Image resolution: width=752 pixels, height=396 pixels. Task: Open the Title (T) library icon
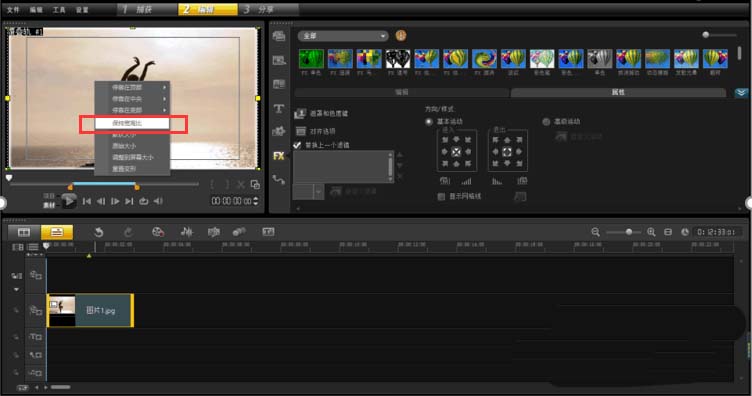[x=279, y=109]
